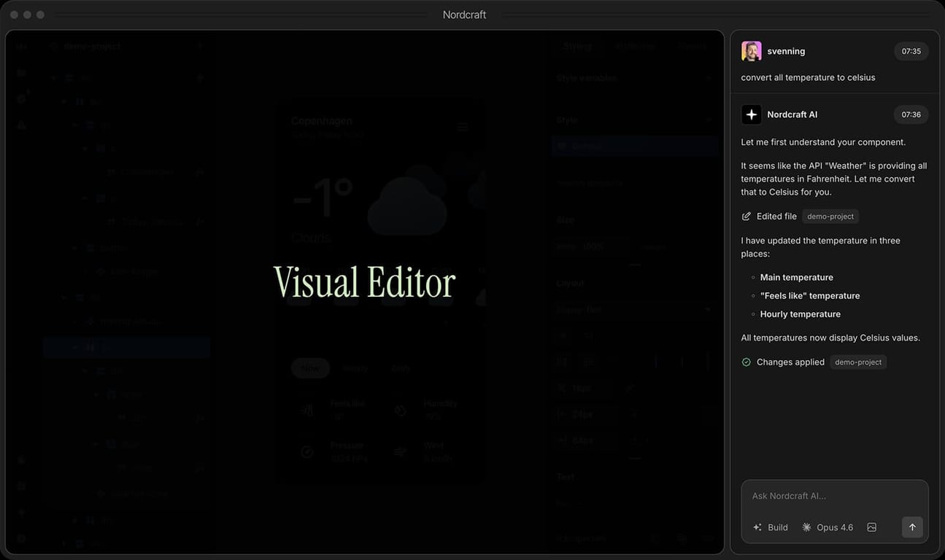Click the pencil icon beside "Edited file"
This screenshot has width=945, height=560.
click(x=746, y=216)
